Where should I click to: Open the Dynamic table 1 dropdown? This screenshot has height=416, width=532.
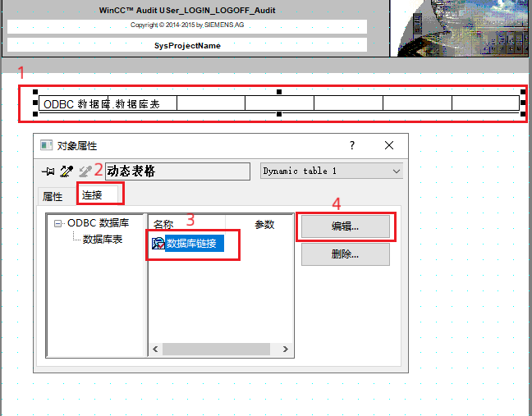click(x=397, y=171)
